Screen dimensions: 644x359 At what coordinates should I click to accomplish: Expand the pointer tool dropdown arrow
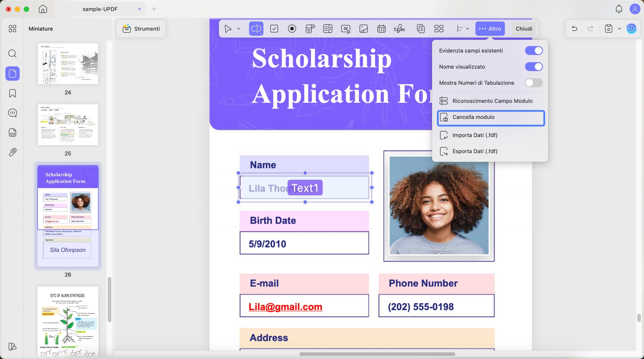[x=239, y=29]
